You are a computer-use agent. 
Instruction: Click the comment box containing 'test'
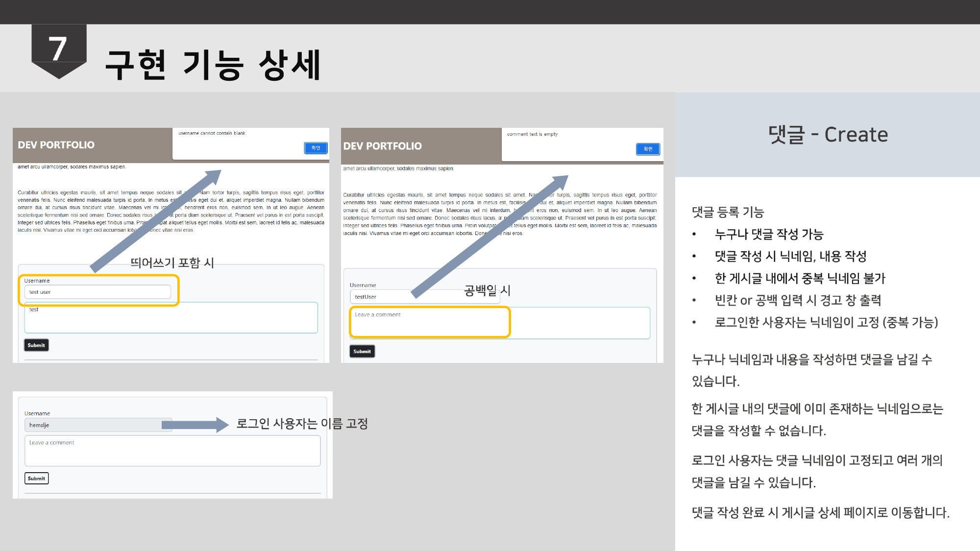point(171,317)
